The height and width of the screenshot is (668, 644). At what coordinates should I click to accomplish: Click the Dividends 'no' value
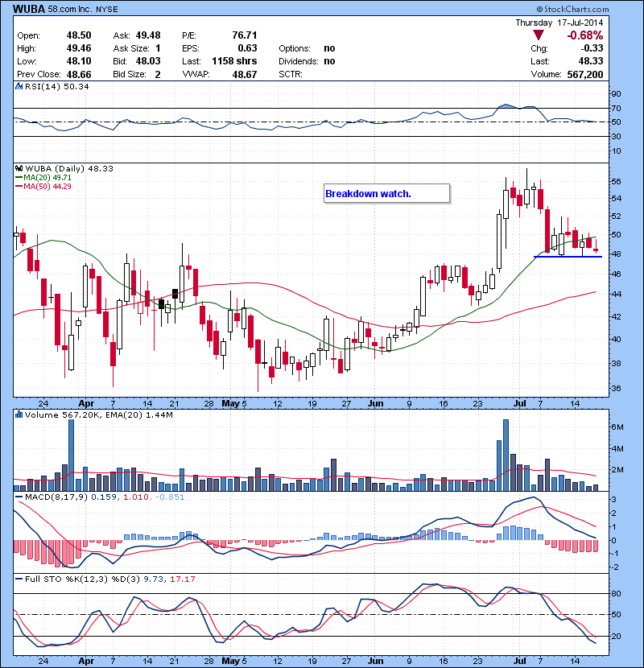[329, 61]
